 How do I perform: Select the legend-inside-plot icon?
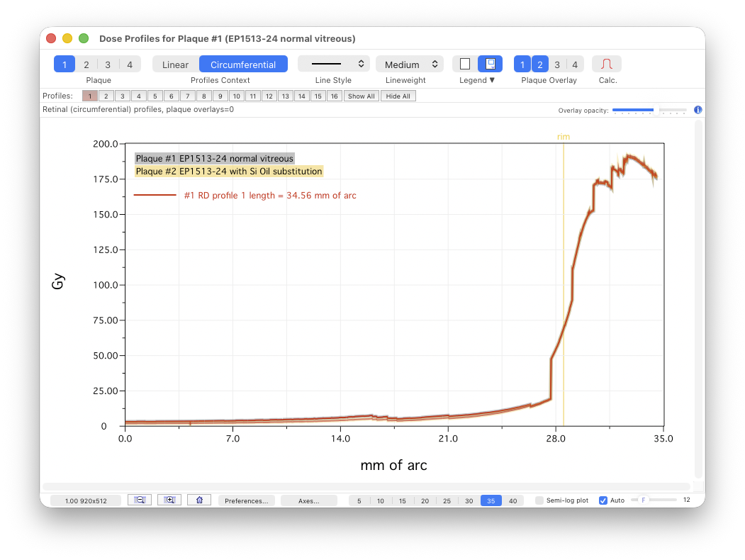pyautogui.click(x=490, y=64)
